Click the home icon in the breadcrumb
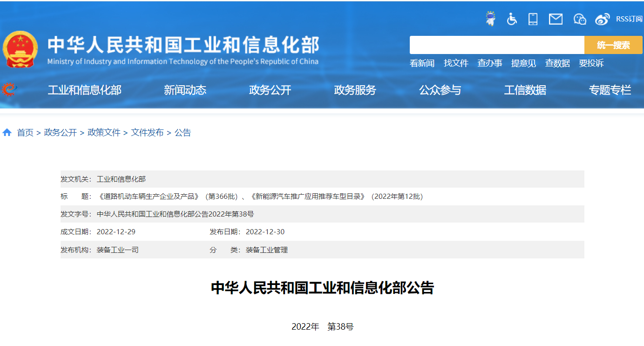Image resolution: width=644 pixels, height=346 pixels. (7, 132)
